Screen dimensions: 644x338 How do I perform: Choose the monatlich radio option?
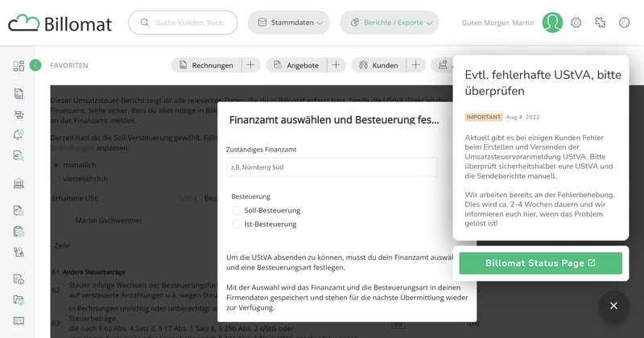pyautogui.click(x=56, y=164)
